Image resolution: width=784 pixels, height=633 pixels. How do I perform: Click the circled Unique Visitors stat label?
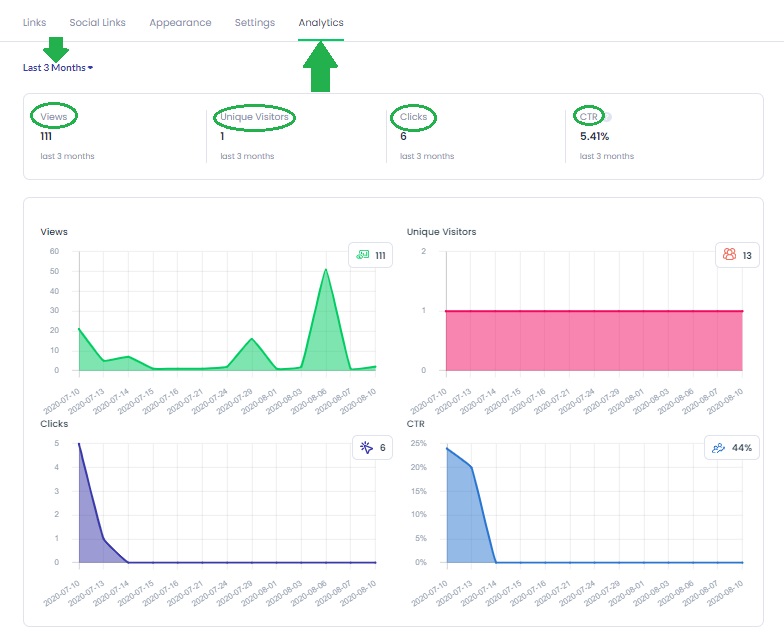(254, 116)
